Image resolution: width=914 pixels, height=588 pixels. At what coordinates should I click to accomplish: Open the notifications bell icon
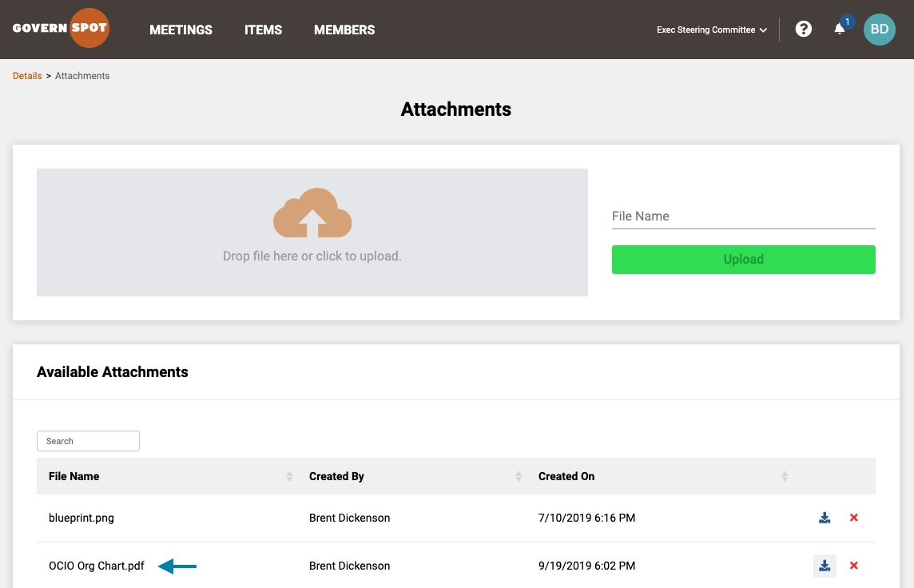click(x=840, y=29)
